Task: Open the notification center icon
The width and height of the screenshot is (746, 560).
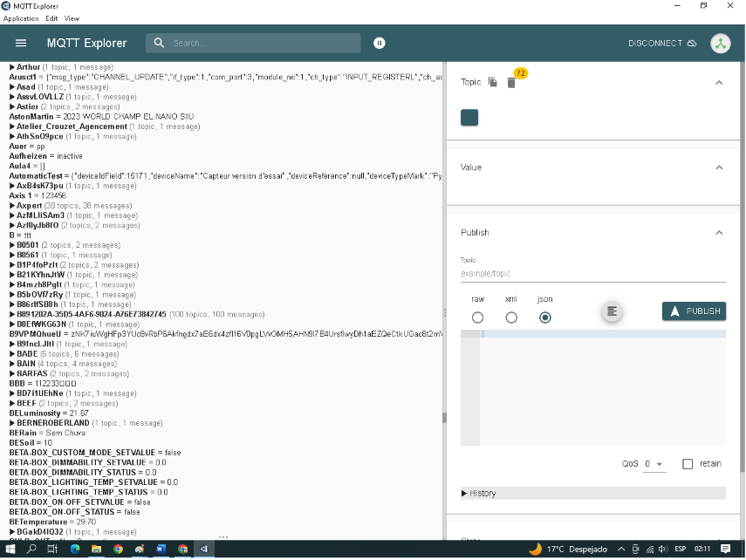Action: (x=726, y=549)
